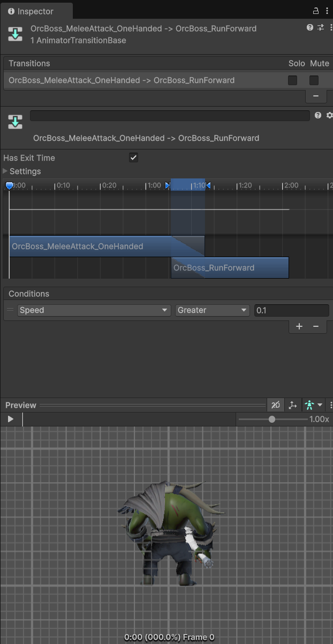Toggle the 2D preview mode icon
Screen dimensions: 333x644
(x=275, y=405)
